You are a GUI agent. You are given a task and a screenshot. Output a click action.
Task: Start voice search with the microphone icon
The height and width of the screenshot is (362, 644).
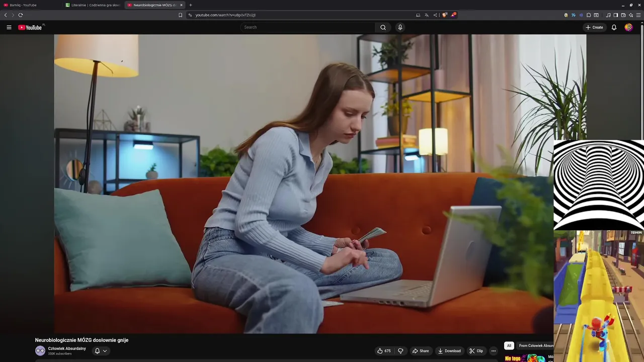tap(400, 27)
